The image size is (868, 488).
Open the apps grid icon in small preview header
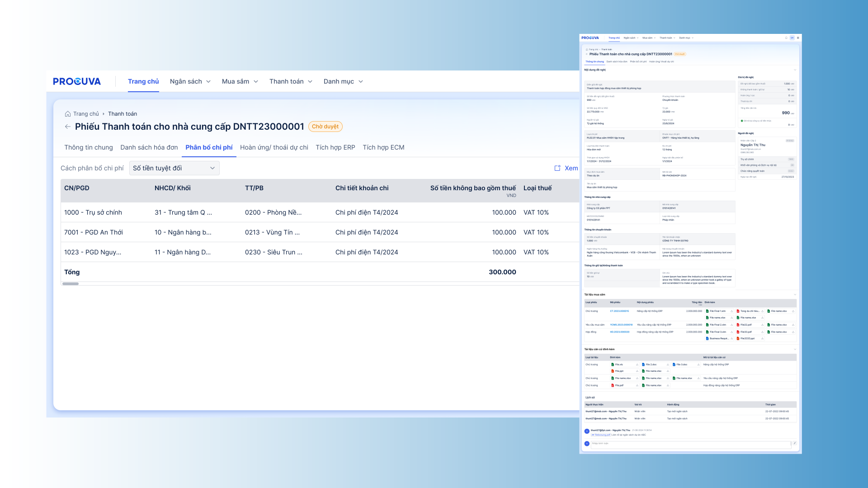[798, 38]
